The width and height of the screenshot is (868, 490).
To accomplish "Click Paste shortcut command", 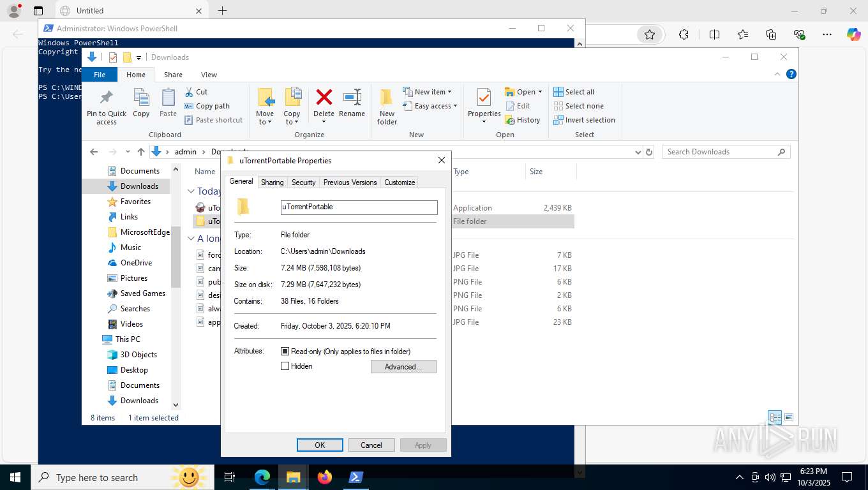I will tap(213, 120).
